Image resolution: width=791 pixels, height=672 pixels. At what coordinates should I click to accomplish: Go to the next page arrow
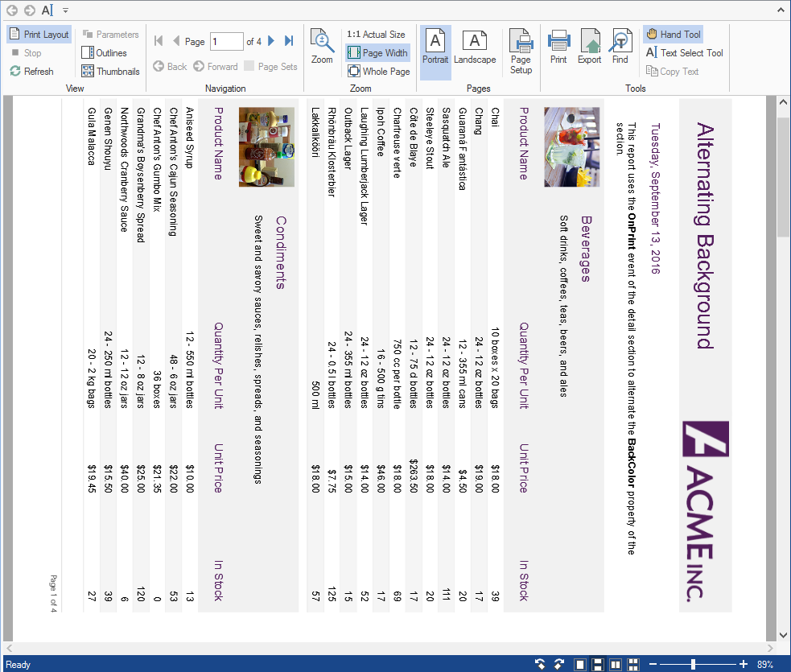pyautogui.click(x=271, y=41)
